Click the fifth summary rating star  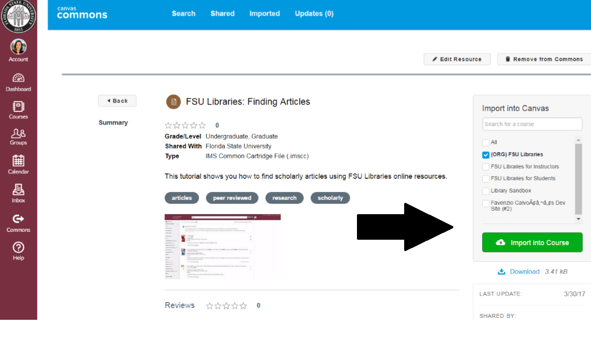202,125
